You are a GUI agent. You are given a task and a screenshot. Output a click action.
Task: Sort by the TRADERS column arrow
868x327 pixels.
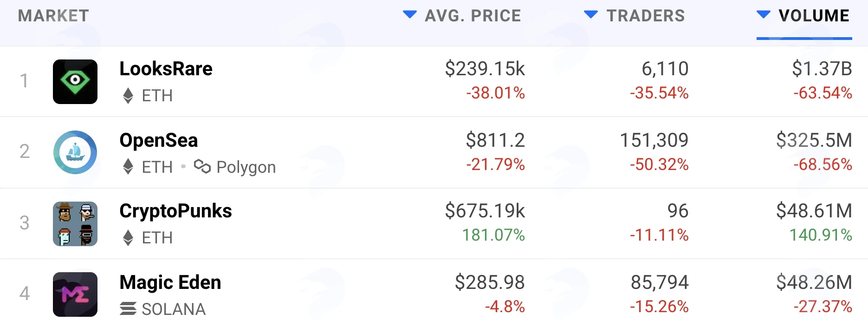(591, 14)
